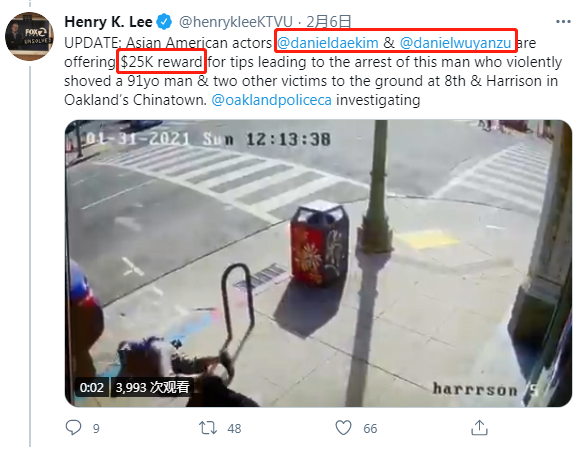Click the tweet body text to expand
This screenshot has width=587, height=457.
point(313,71)
